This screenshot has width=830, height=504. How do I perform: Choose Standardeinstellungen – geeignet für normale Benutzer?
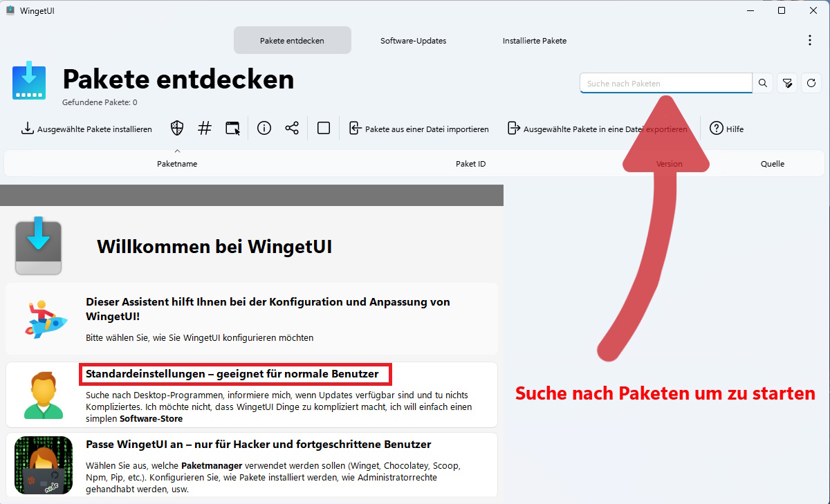coord(252,394)
